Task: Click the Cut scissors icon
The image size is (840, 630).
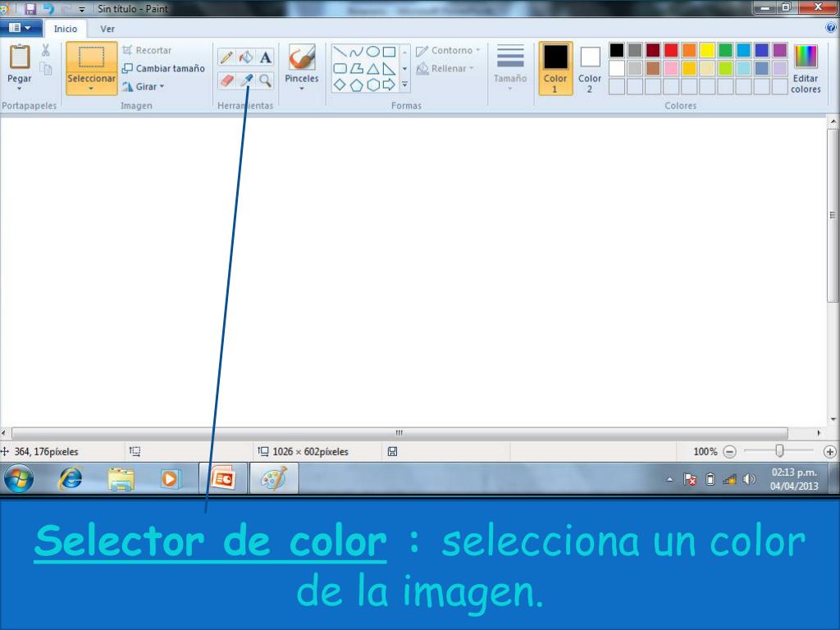Action: [x=46, y=50]
